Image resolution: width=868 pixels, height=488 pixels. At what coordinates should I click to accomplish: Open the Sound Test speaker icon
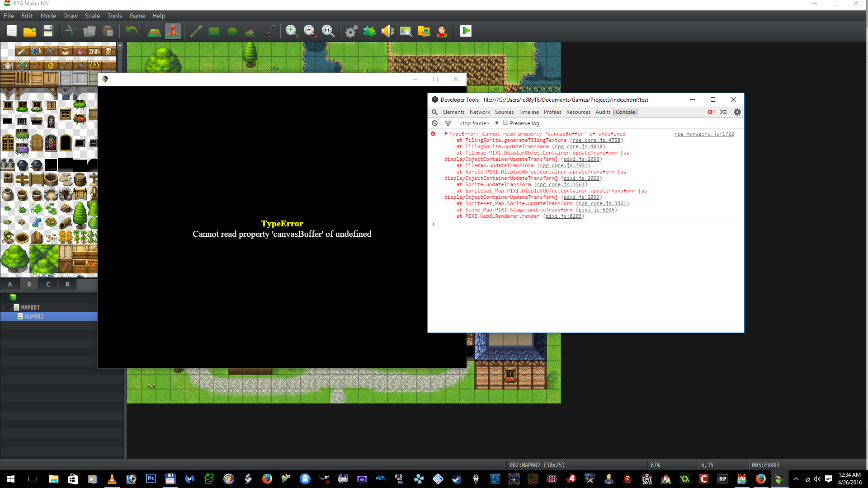[387, 31]
